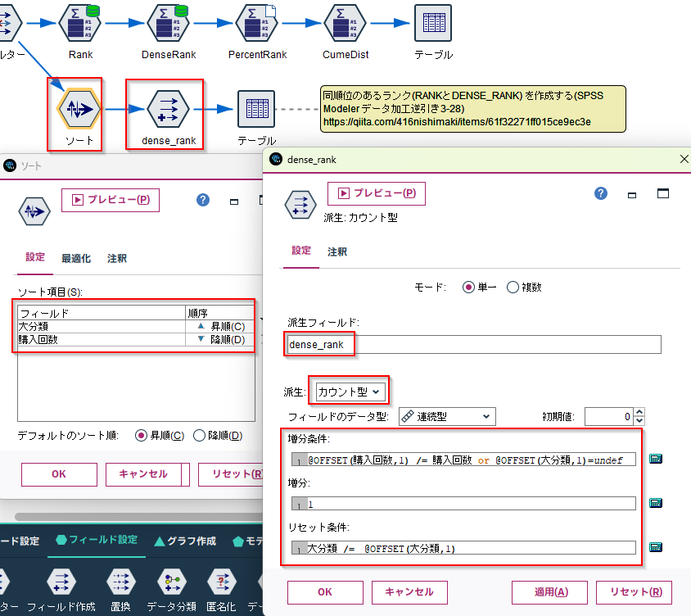691x616 pixels.
Task: Select the ソート node on canvas
Action: [79, 109]
